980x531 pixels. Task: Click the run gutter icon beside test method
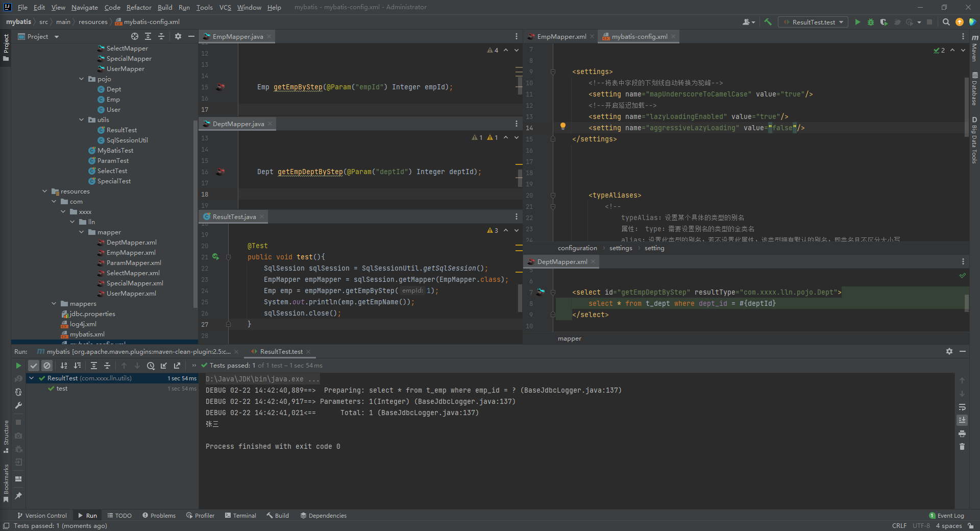(x=215, y=257)
